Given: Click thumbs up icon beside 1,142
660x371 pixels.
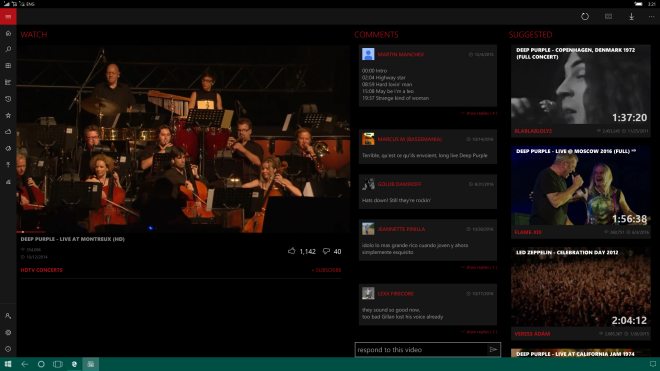Looking at the screenshot, I should (292, 251).
